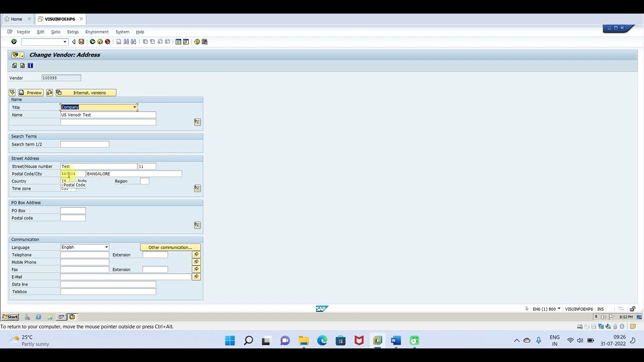644x362 pixels.
Task: Click the More Fields icon in Street Address
Action: coord(197,189)
